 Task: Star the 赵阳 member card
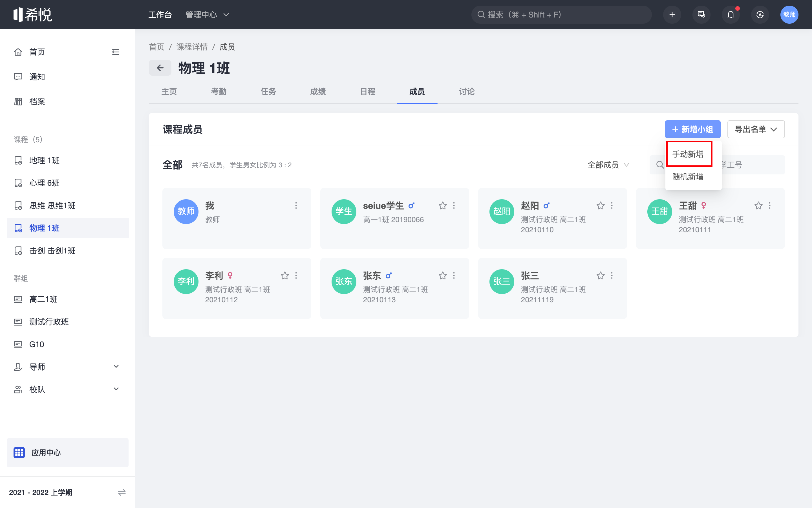click(601, 206)
